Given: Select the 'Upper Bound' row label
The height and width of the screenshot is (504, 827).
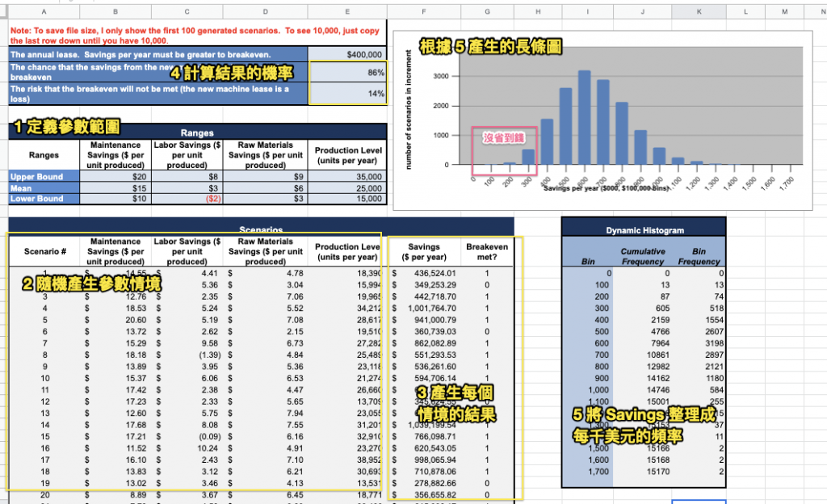Looking at the screenshot, I should coord(44,177).
